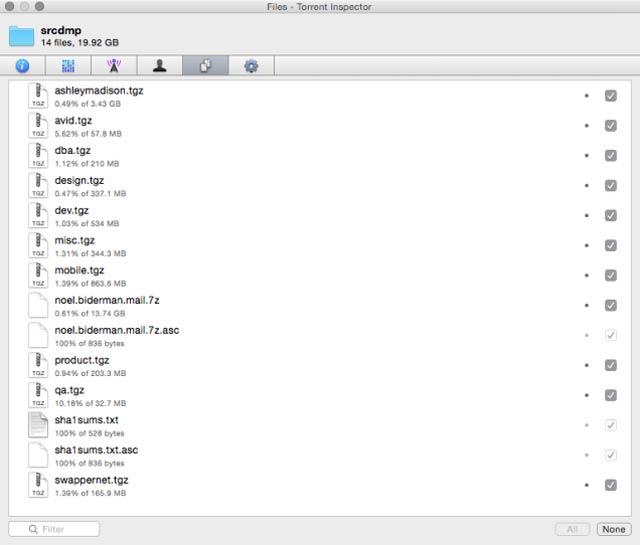Select the design.tgz file name
The height and width of the screenshot is (545, 640).
[x=79, y=180]
